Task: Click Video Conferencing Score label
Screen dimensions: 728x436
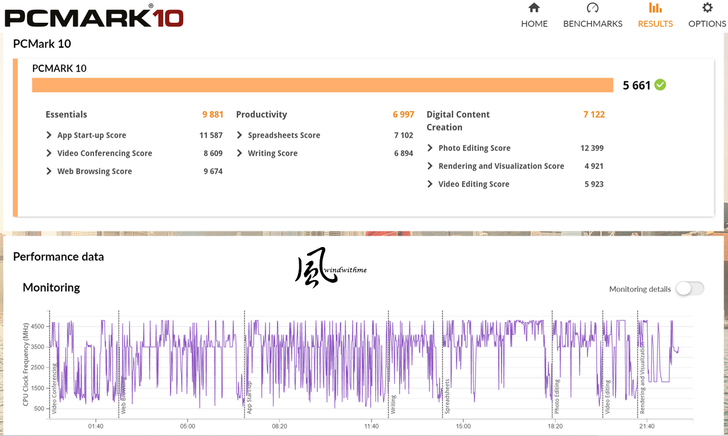Action: (104, 153)
